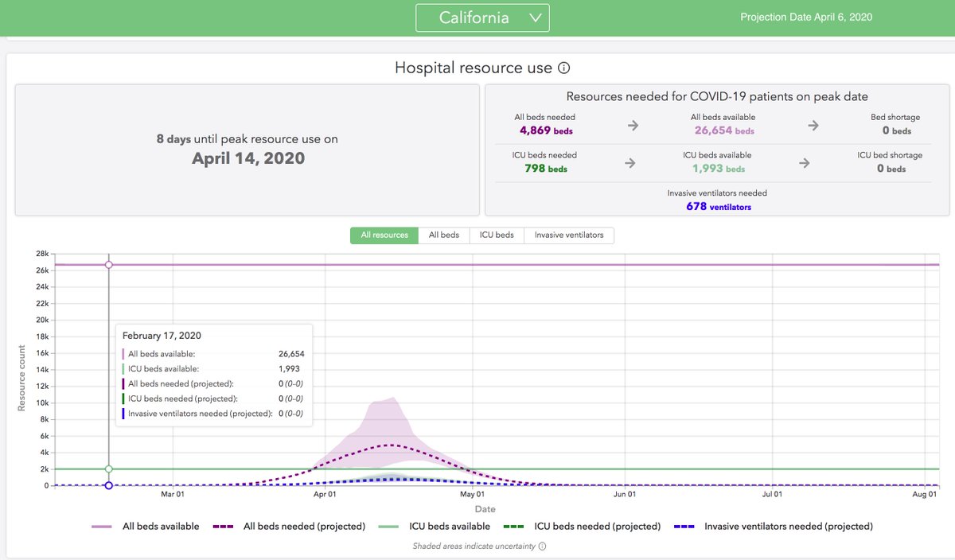This screenshot has height=560, width=955.
Task: Toggle Invasive ventilators needed (projected) legend entry
Action: coord(774,526)
